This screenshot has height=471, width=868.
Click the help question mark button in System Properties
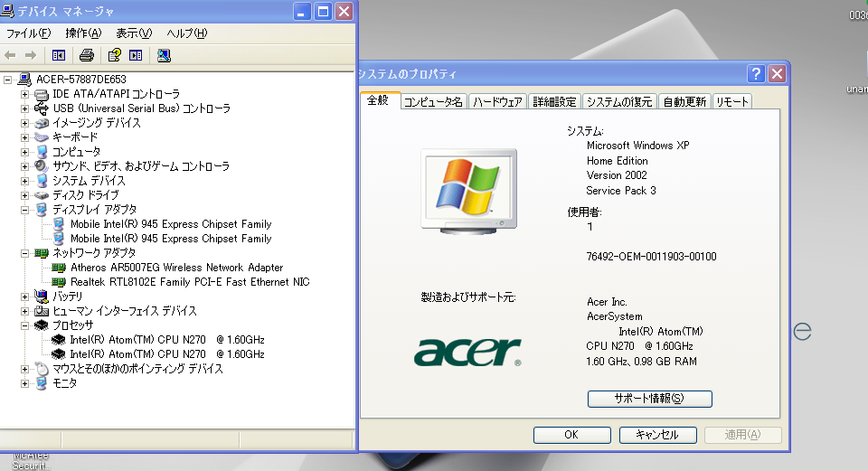tap(756, 73)
